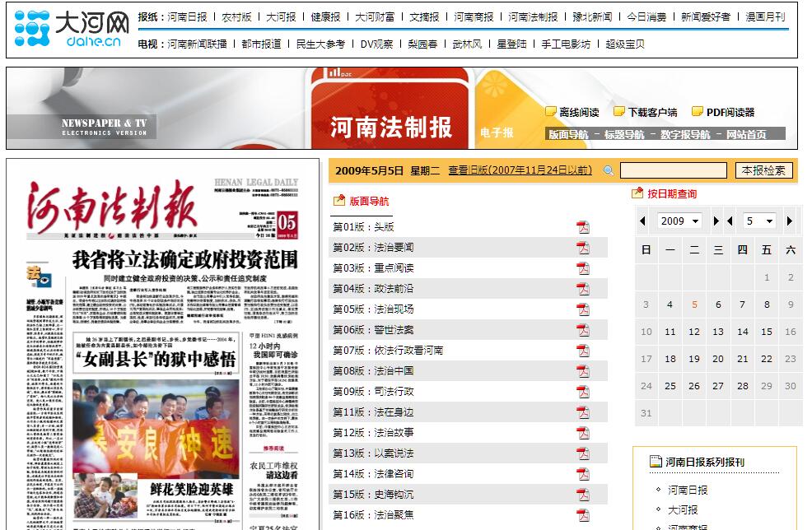Go to next year arrow in calendar
This screenshot has width=812, height=530.
tap(716, 221)
